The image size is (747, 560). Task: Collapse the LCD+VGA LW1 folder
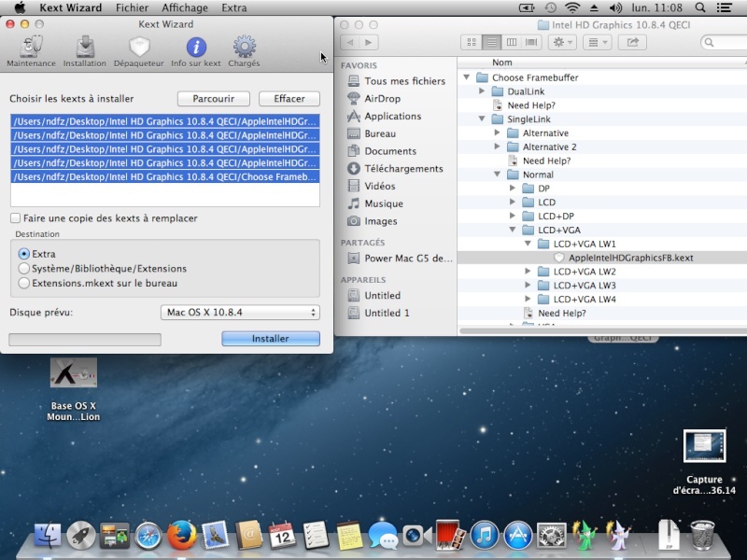pos(528,244)
